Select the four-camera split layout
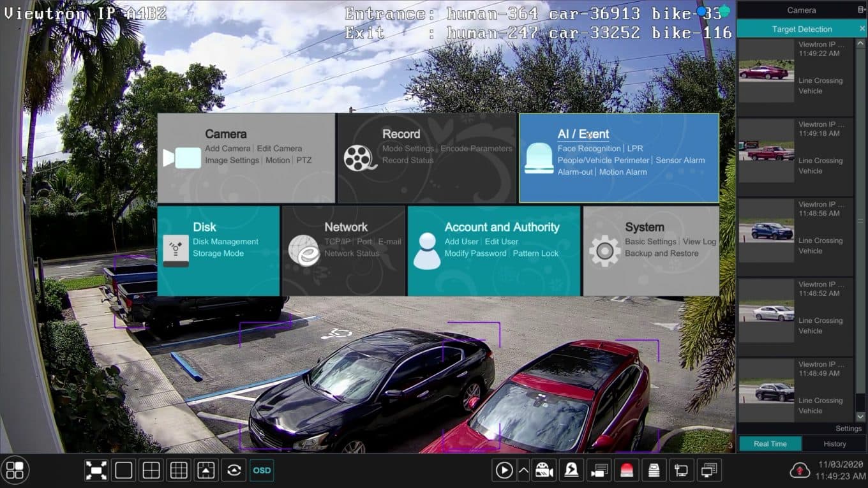The image size is (868, 488). point(151,470)
